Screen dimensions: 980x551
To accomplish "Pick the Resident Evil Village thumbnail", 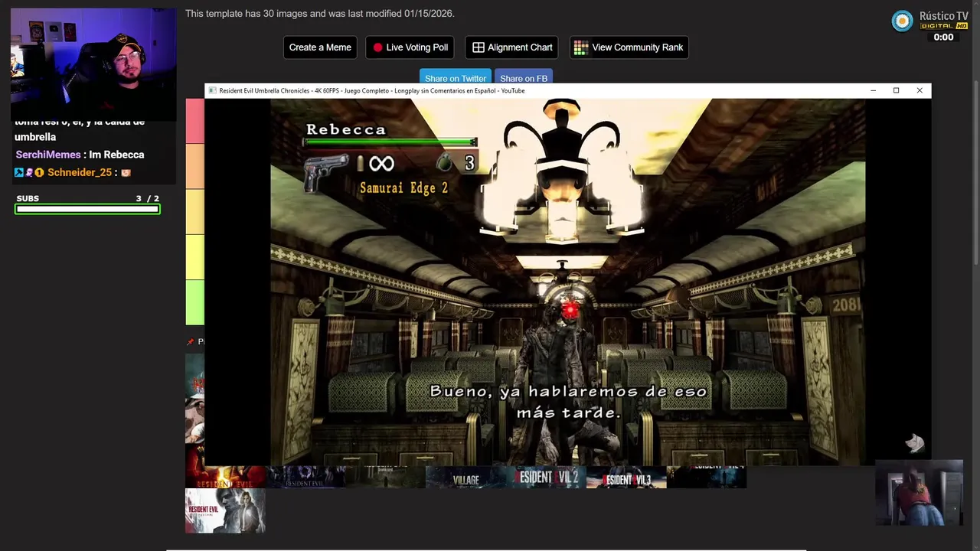I will pos(465,477).
